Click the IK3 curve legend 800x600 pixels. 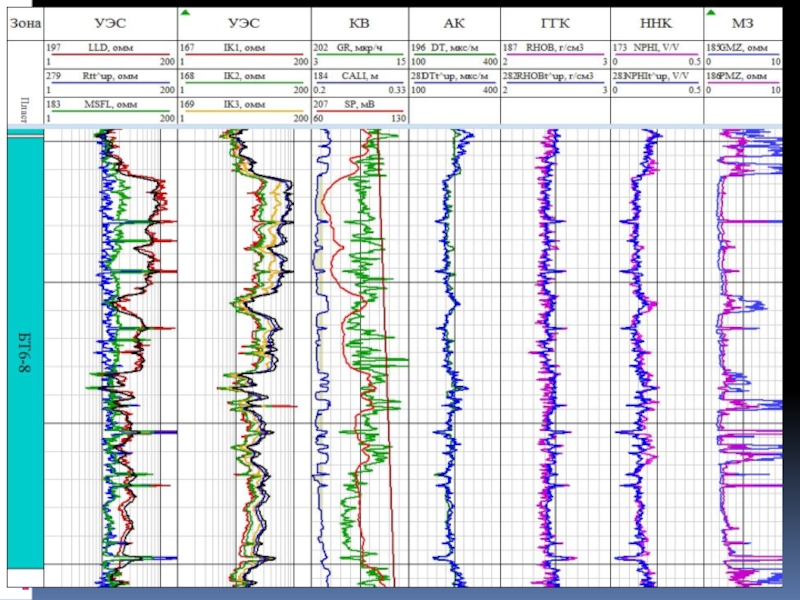point(244,104)
